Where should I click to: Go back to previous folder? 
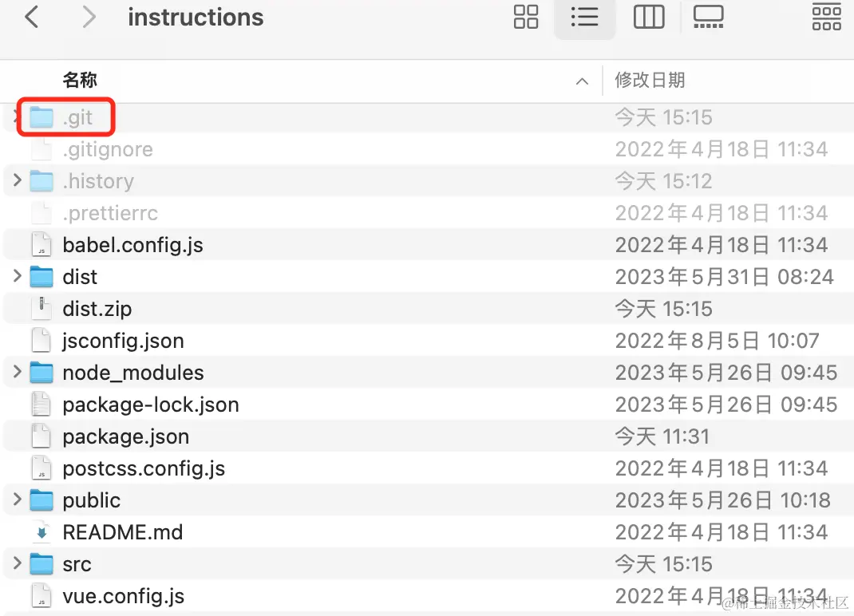pyautogui.click(x=32, y=17)
